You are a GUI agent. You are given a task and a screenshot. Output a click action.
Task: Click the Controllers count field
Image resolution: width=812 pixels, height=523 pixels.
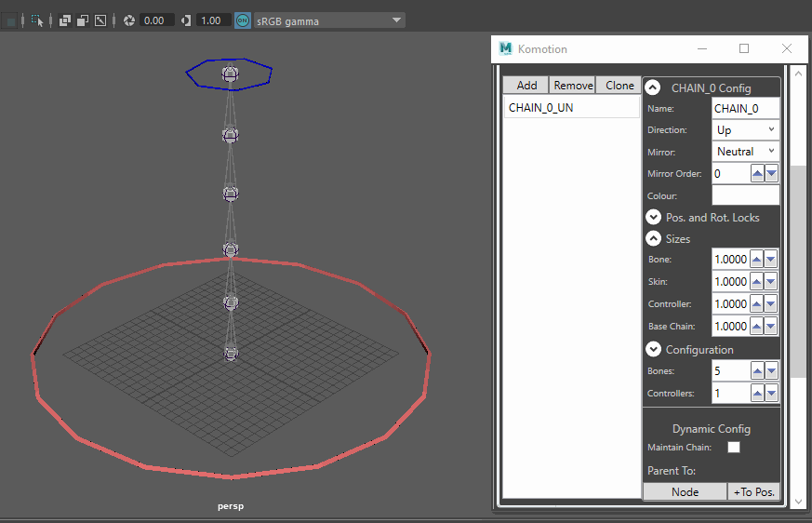(x=731, y=394)
